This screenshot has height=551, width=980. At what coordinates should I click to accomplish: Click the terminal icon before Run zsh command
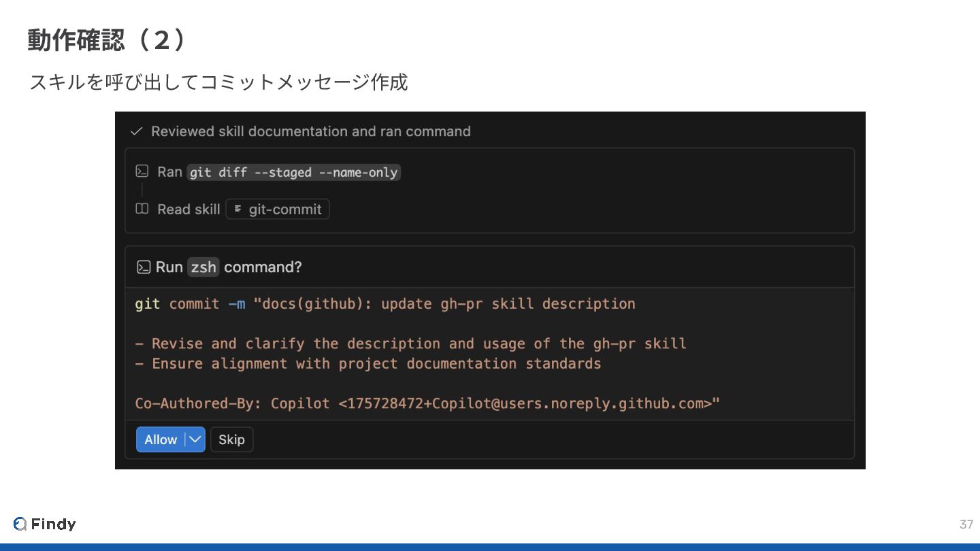[x=143, y=267]
